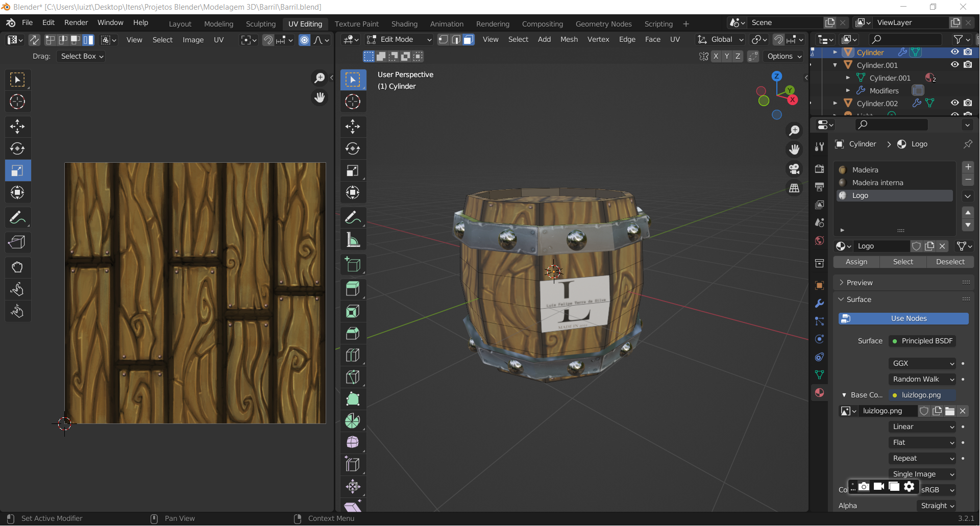
Task: Open the Physics Properties tab
Action: [819, 339]
